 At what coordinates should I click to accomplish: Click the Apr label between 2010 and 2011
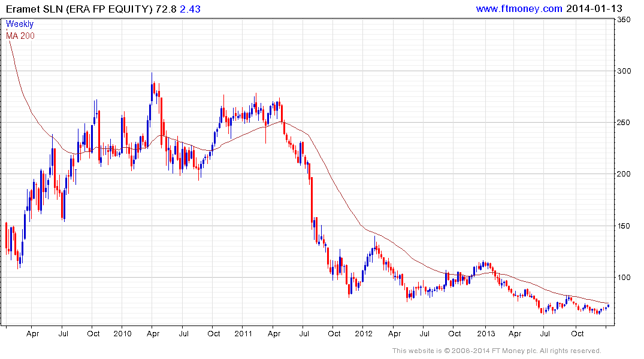coord(153,333)
